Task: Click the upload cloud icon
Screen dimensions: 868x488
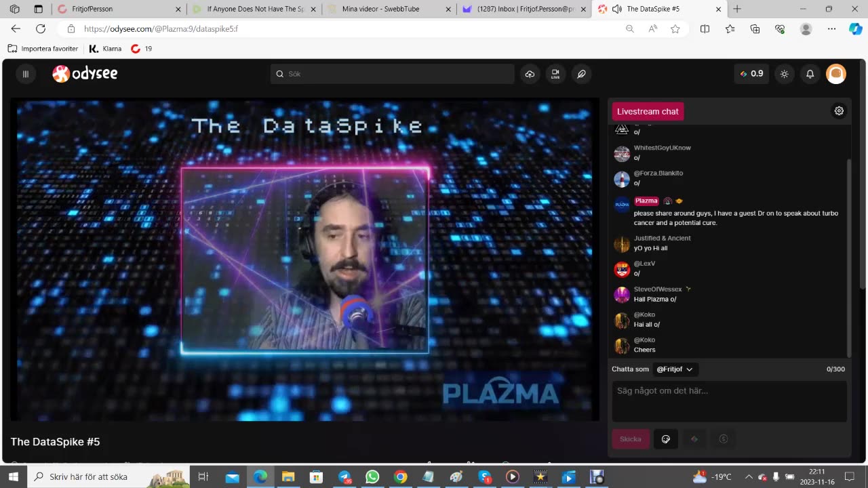Action: coord(530,74)
